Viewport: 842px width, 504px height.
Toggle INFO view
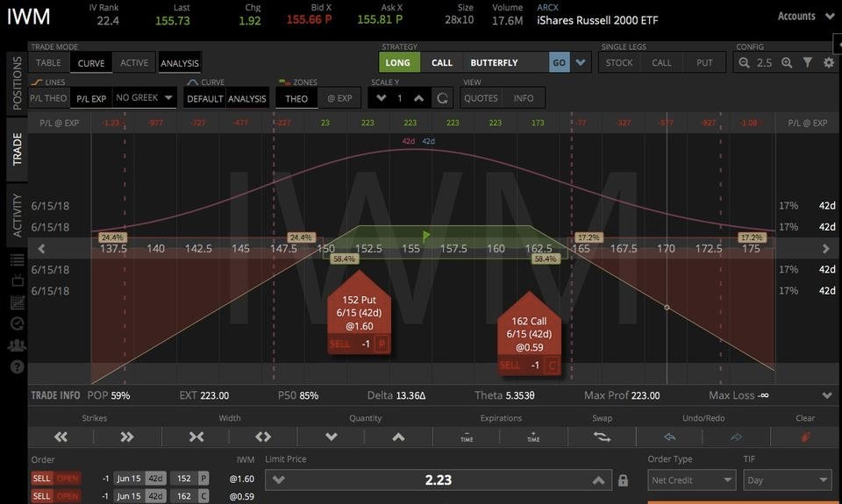pyautogui.click(x=524, y=98)
